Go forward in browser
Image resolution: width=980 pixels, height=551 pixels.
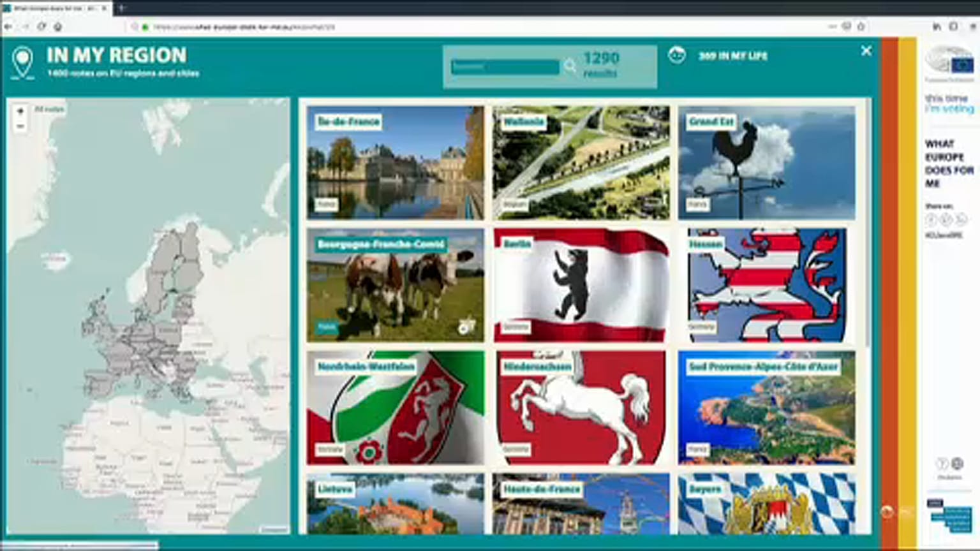(x=26, y=27)
